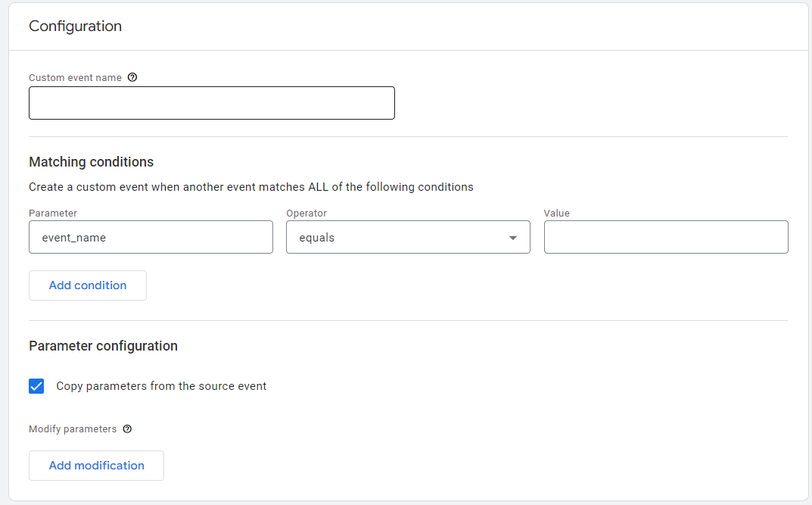The image size is (812, 505).
Task: Click the 'Copy parameters from the source event' label
Action: click(161, 386)
